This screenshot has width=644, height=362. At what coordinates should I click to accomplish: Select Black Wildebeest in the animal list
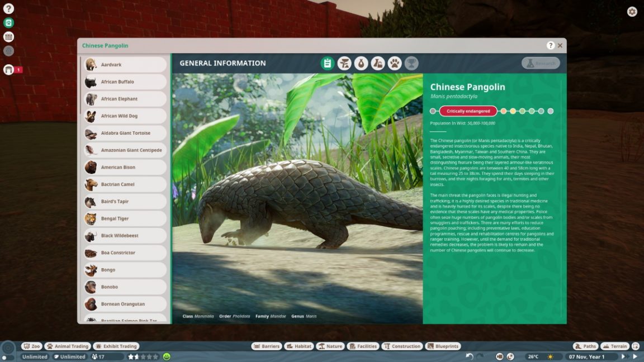coord(125,236)
